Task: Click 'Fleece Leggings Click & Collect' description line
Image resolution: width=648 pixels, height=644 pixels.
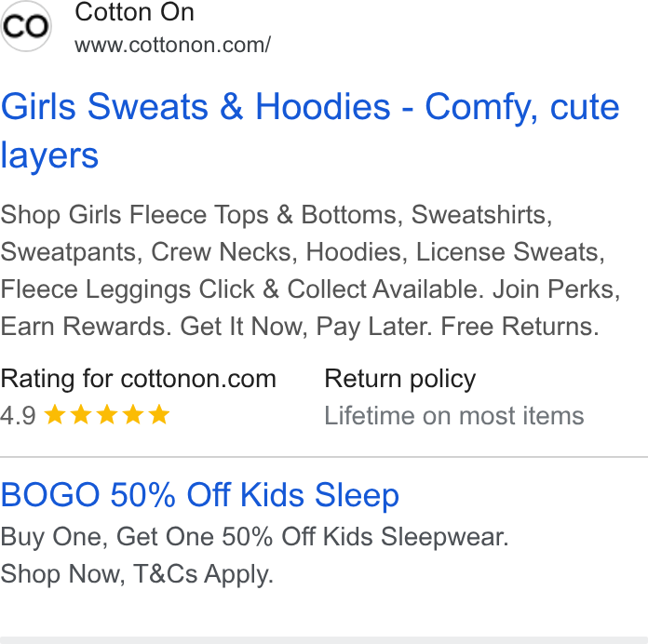Action: [x=310, y=289]
